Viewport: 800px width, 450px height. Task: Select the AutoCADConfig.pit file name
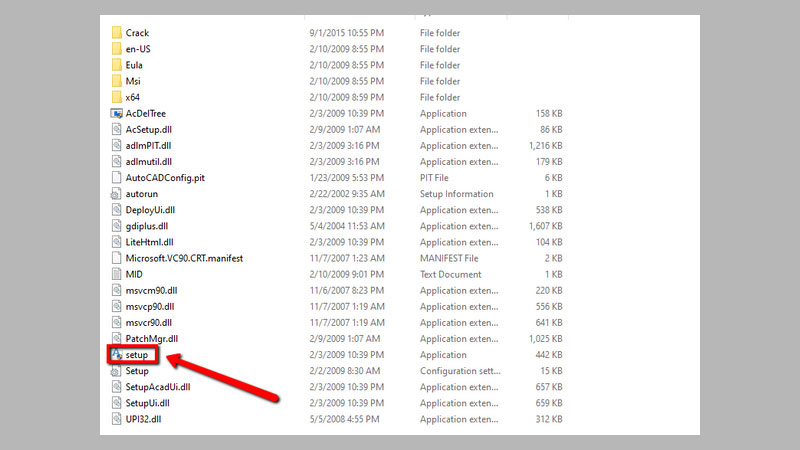[x=165, y=178]
